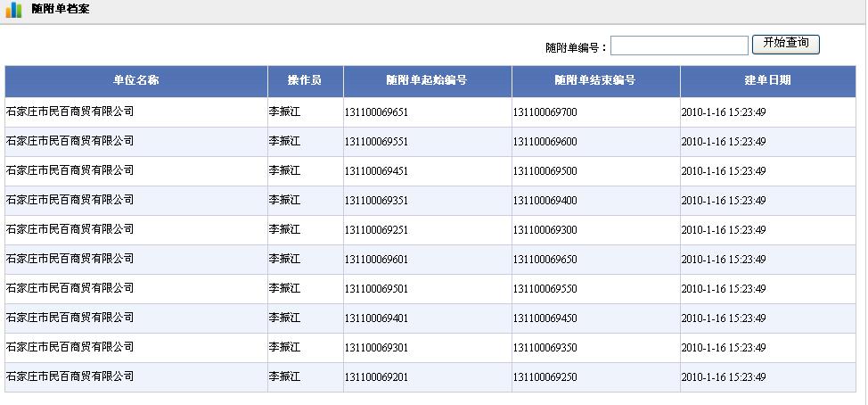
Task: Click the 随附单起始编号 column header
Action: tap(427, 80)
